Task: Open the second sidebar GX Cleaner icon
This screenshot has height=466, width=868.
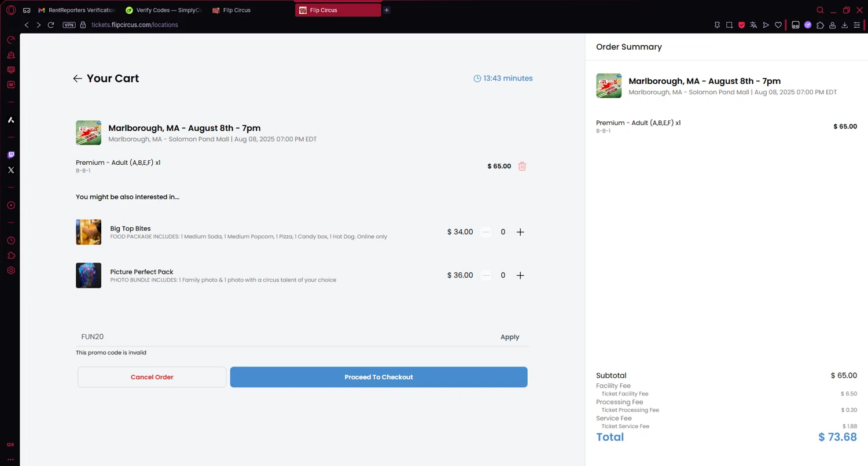Action: pyautogui.click(x=10, y=55)
